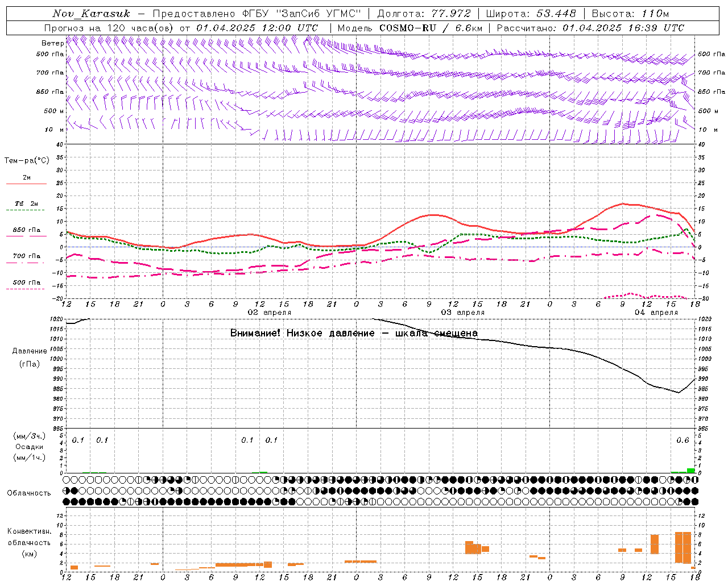Click the Давление pressure panel label
Image resolution: width=728 pixels, height=582 pixels.
coord(30,351)
